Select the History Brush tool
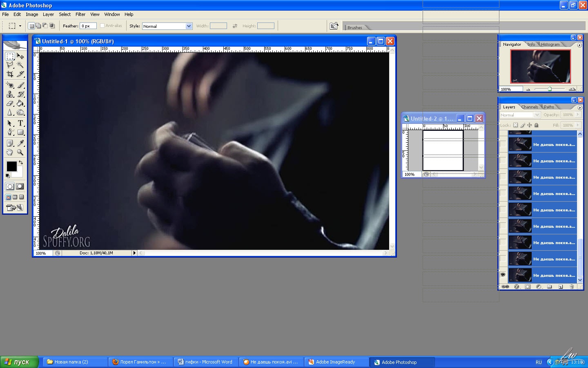This screenshot has height=368, width=588. tap(20, 94)
